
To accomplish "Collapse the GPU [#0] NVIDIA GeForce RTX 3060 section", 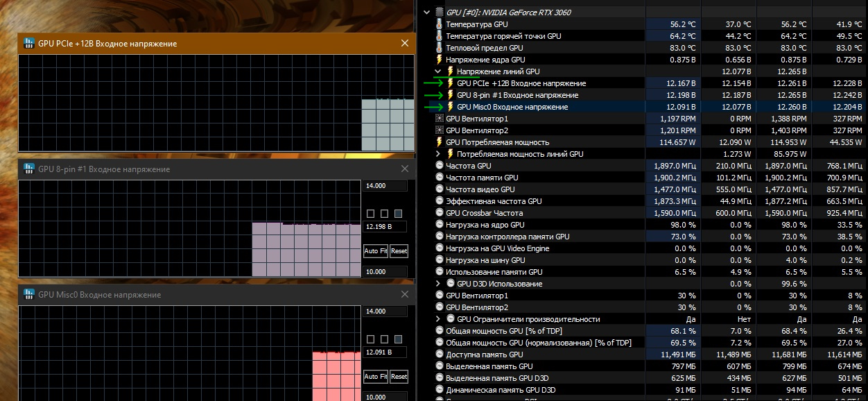I will [x=426, y=12].
